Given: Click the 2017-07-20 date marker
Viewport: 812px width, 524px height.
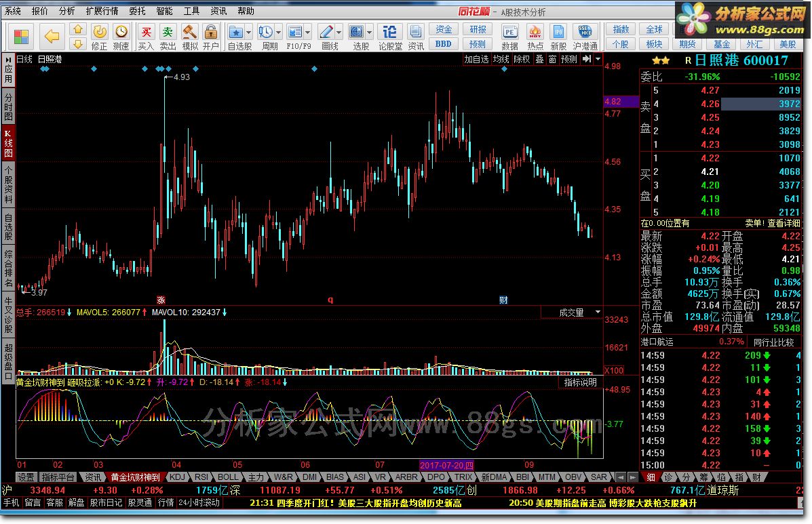Looking at the screenshot, I should pos(446,465).
